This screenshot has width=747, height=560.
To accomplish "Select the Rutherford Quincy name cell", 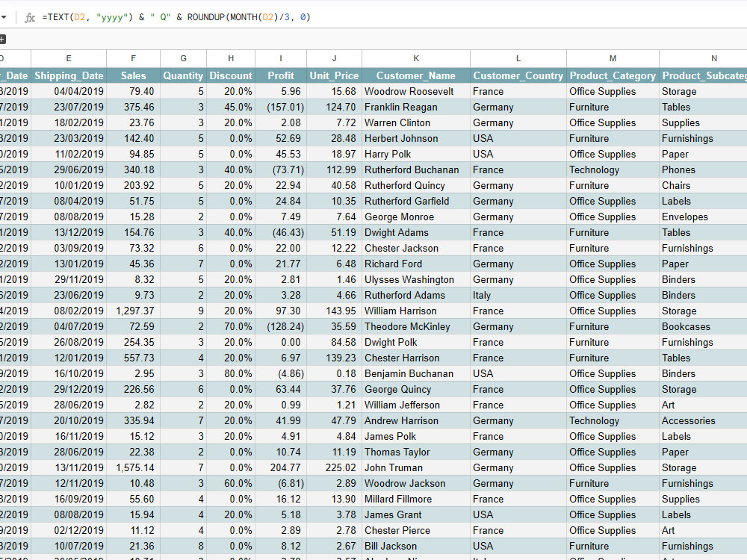I will coord(416,186).
